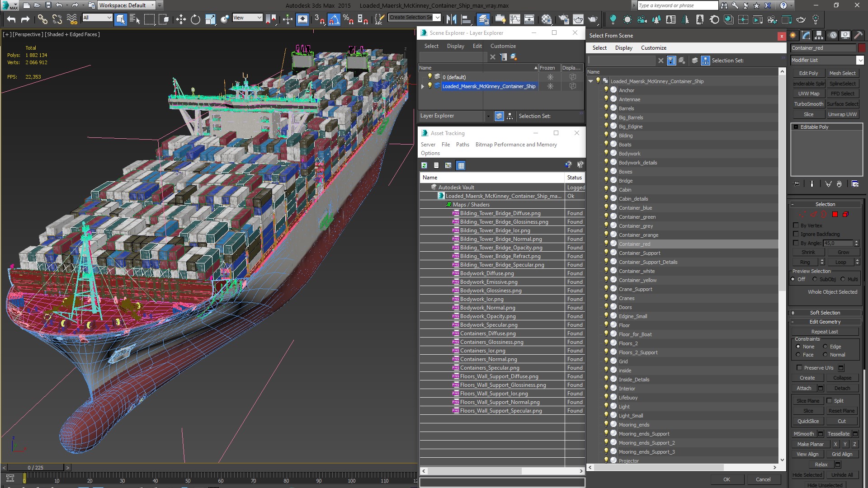Click the Select and Link tool
This screenshot has height=488, width=868.
[42, 19]
